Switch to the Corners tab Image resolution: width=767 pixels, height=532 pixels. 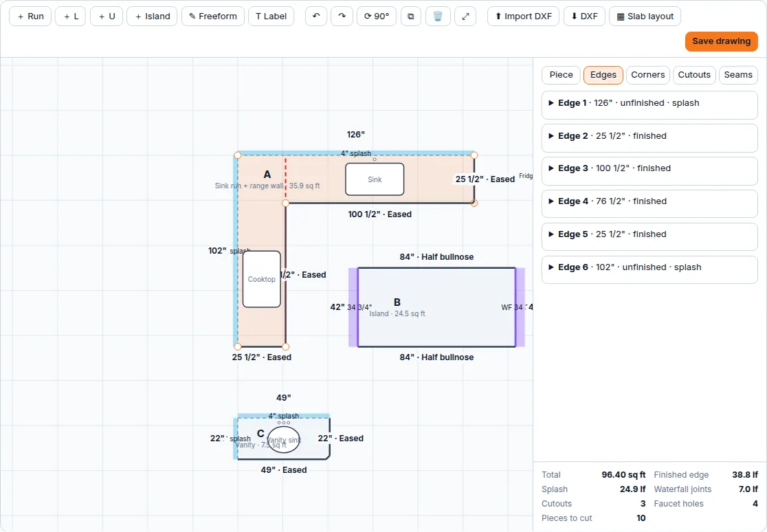[x=647, y=75]
